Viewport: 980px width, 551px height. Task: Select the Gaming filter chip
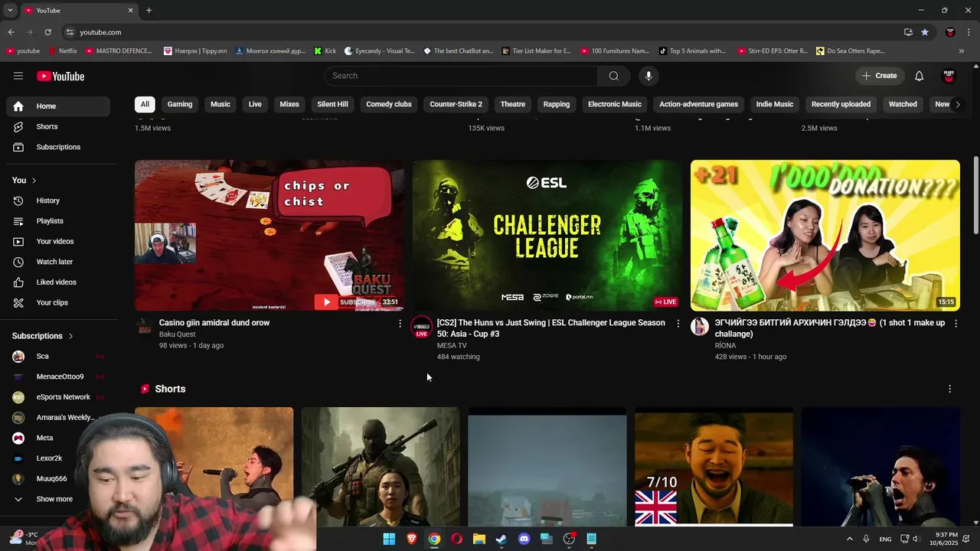click(x=180, y=104)
